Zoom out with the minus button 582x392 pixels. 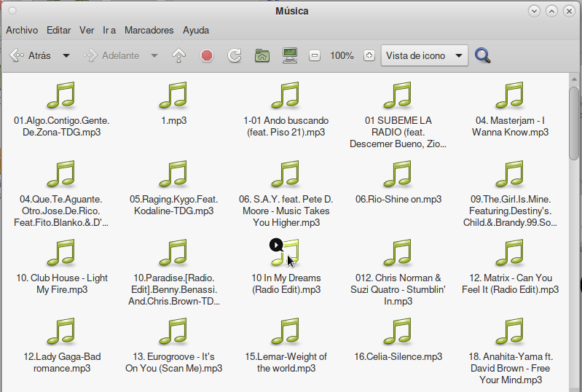(315, 55)
